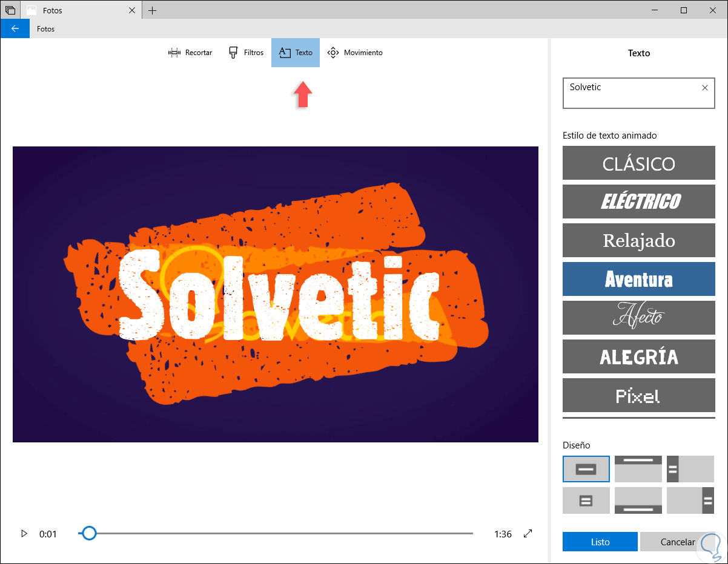728x564 pixels.
Task: Choose the Píxel text style
Action: point(639,395)
